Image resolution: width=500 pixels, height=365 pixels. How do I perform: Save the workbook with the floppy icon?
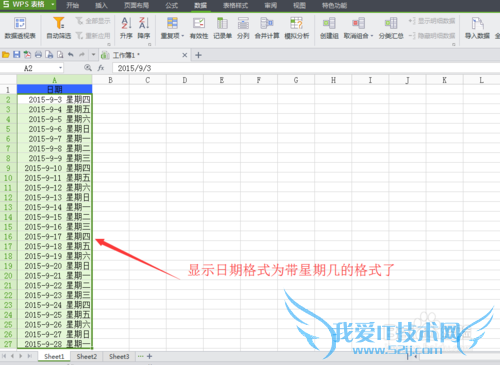tap(17, 55)
